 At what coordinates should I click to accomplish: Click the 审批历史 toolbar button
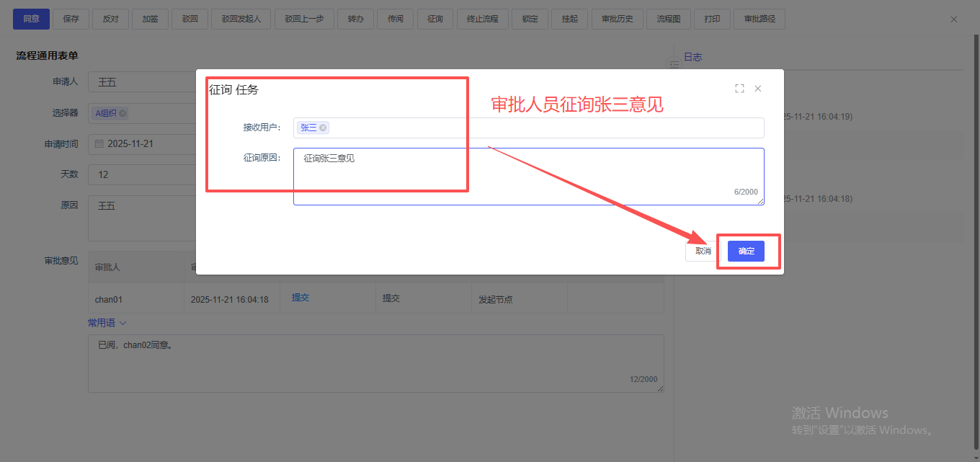(617, 19)
